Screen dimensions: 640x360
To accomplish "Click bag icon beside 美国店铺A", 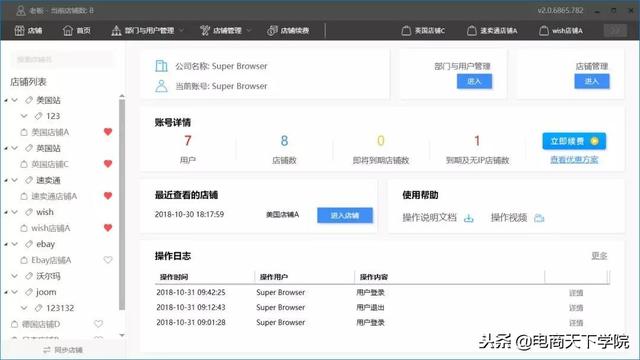I will (x=24, y=132).
